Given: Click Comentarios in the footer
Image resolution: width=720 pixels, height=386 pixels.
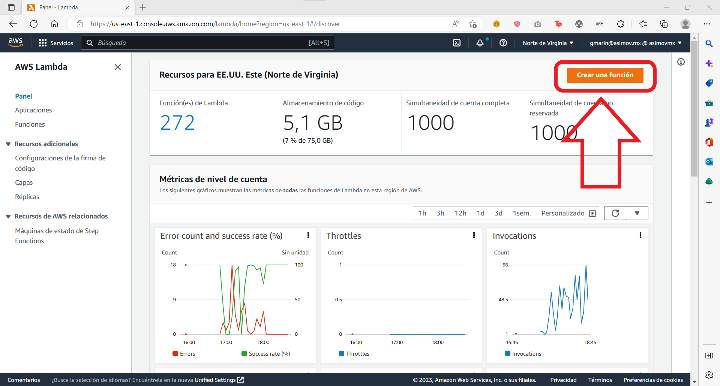Looking at the screenshot, I should pyautogui.click(x=24, y=380).
